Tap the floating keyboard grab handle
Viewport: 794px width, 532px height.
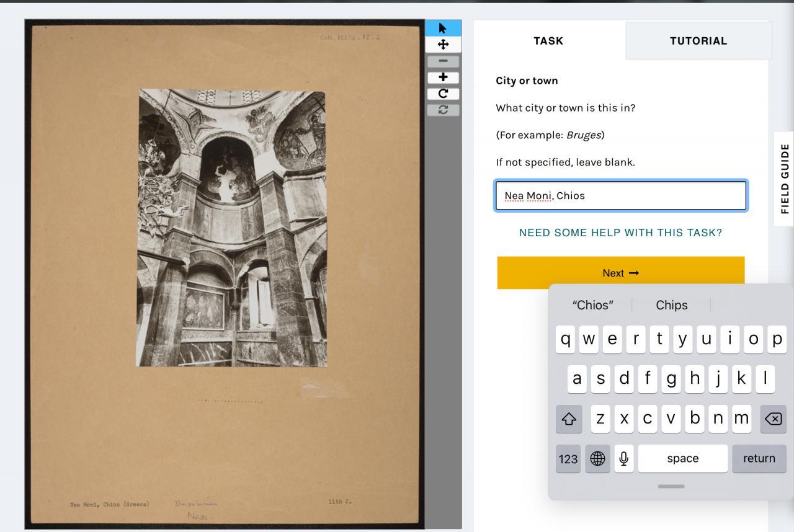[671, 487]
